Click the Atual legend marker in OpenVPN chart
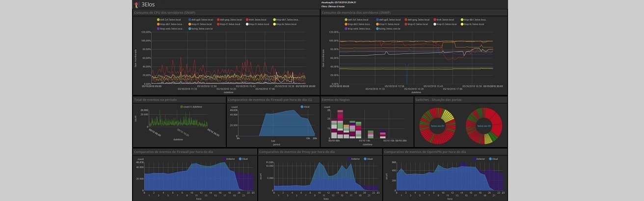Image resolution: width=644 pixels, height=201 pixels. pos(489,159)
